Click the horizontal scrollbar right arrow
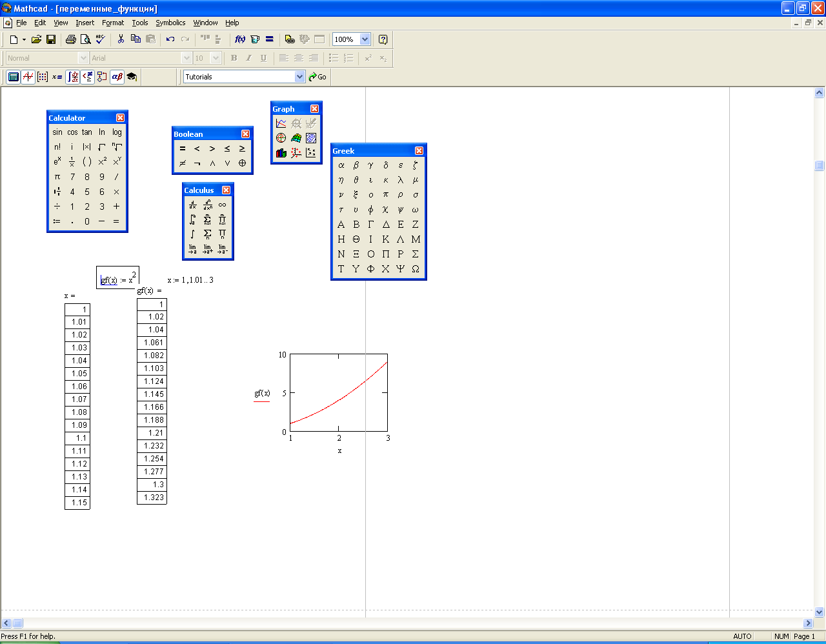826x644 pixels. (x=808, y=623)
